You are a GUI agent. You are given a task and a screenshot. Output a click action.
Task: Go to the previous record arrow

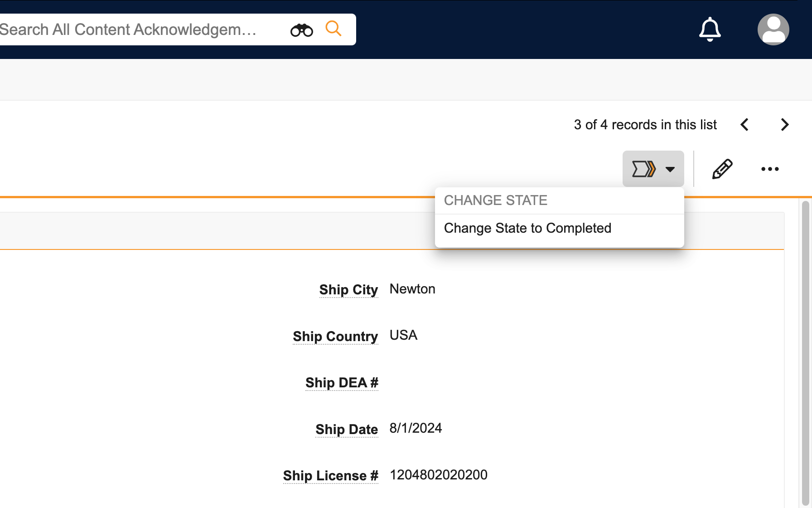click(744, 125)
